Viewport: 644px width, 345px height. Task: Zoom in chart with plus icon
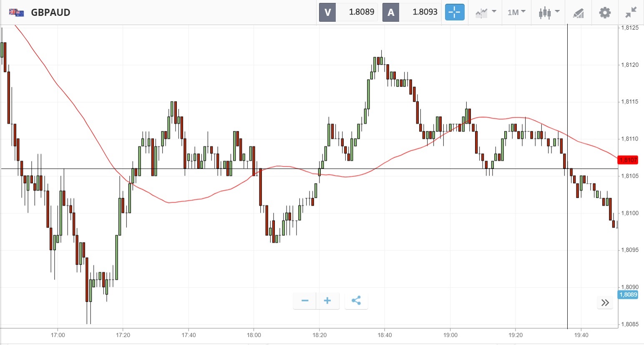tap(327, 300)
